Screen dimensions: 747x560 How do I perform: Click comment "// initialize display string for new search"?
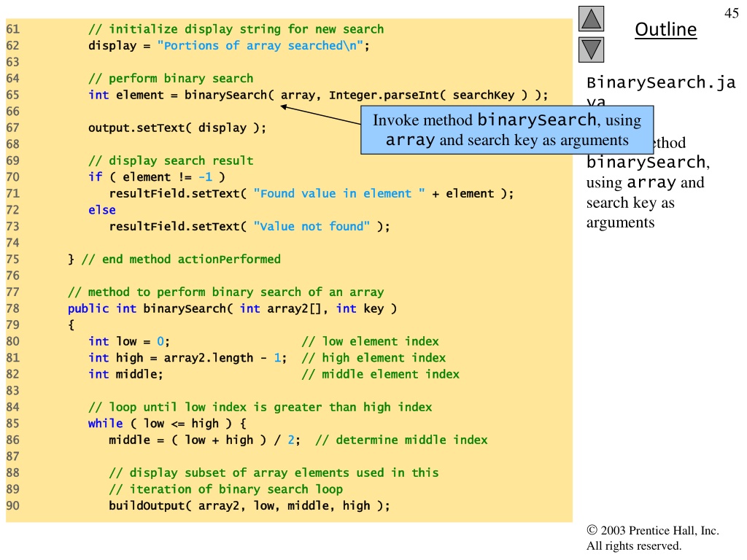(x=236, y=29)
